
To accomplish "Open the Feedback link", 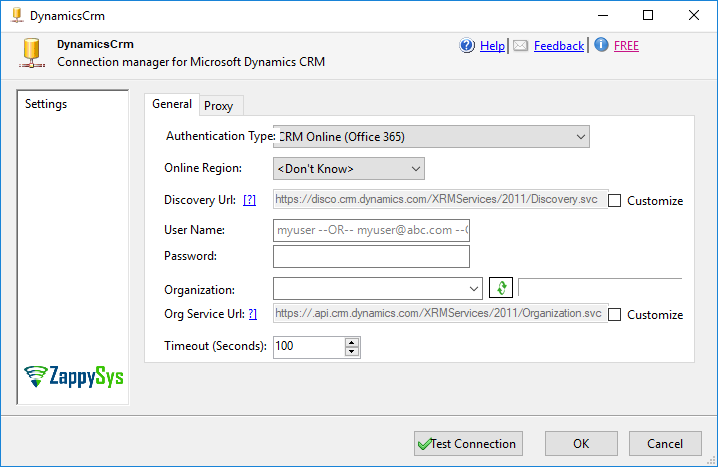I will coord(559,46).
